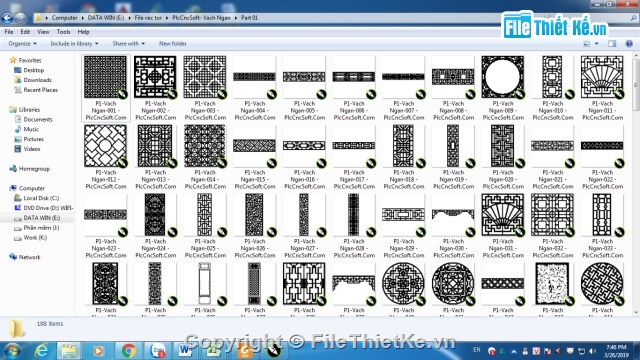This screenshot has height=360, width=640.
Task: Open the Tools menu
Action: (x=63, y=31)
